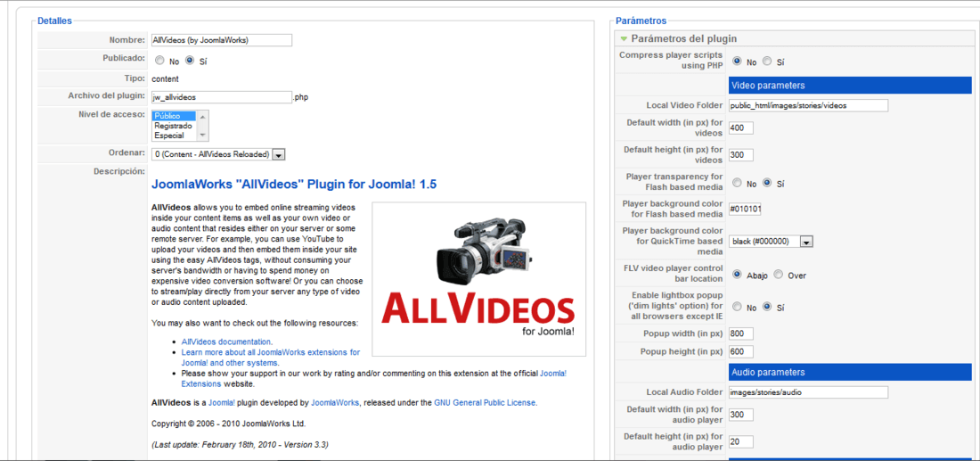Select Sí for Enable lightbox popup

click(x=767, y=307)
